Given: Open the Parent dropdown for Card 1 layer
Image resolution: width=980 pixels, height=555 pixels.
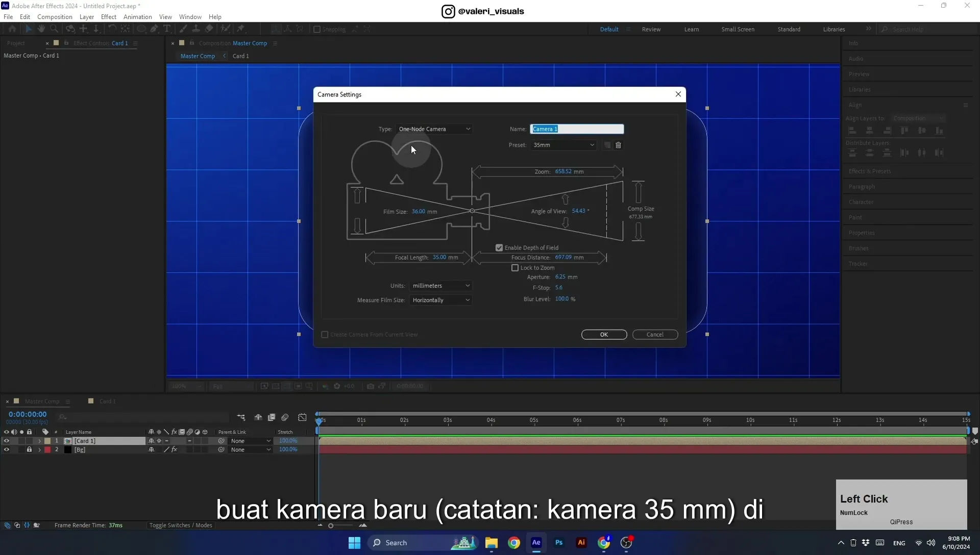Looking at the screenshot, I should click(250, 441).
